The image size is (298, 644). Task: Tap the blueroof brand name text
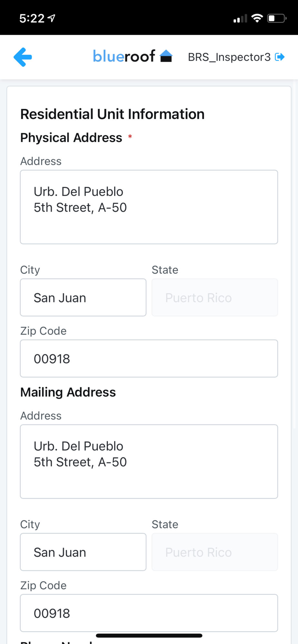click(x=124, y=56)
